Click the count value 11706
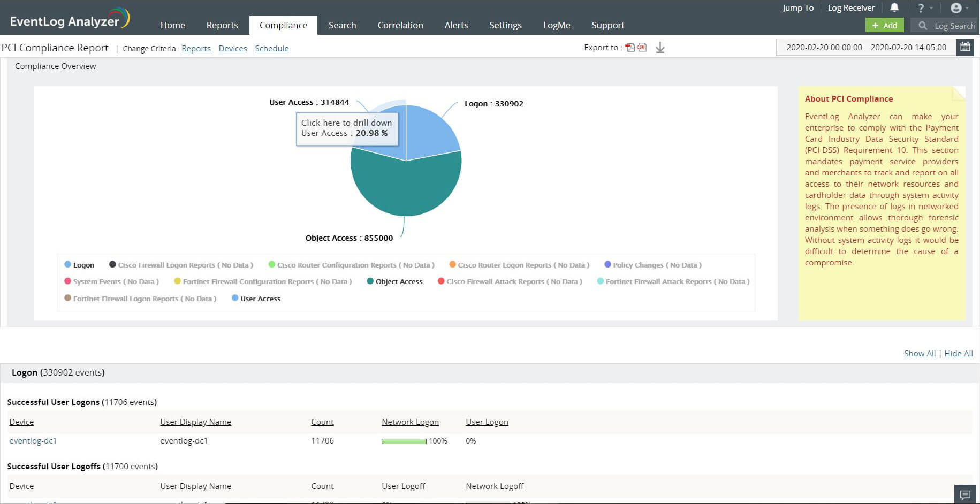The height and width of the screenshot is (504, 980). (x=322, y=441)
